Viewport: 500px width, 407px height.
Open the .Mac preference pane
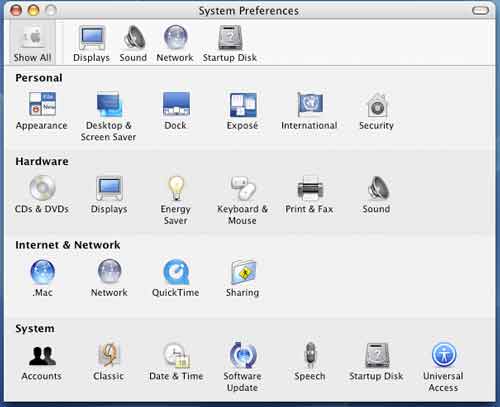coord(42,278)
